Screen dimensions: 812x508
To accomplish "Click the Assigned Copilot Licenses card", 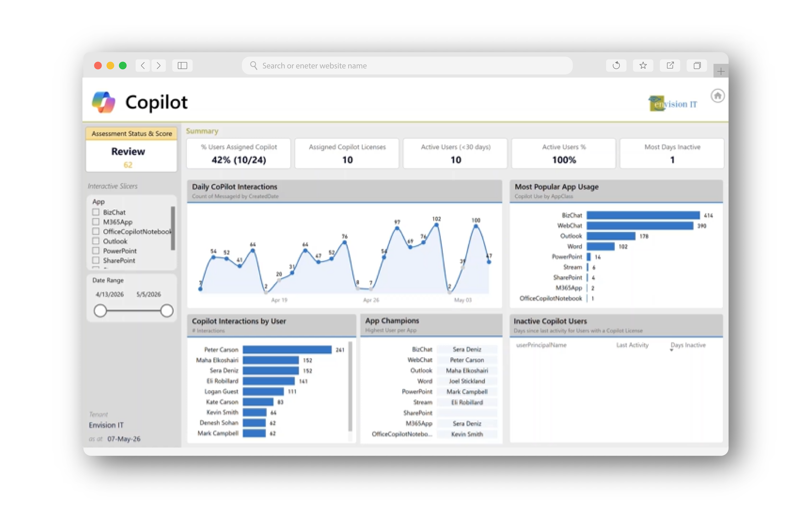I will coord(347,153).
